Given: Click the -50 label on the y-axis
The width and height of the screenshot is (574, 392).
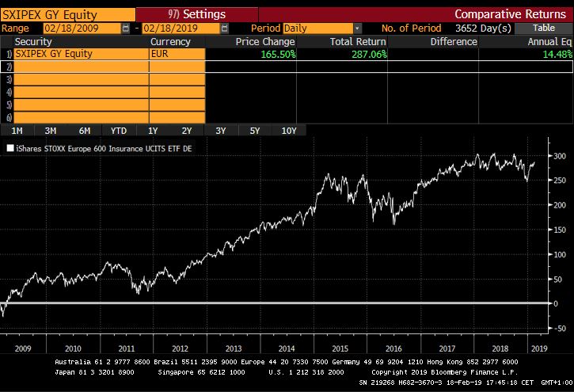Looking at the screenshot, I should [x=559, y=329].
